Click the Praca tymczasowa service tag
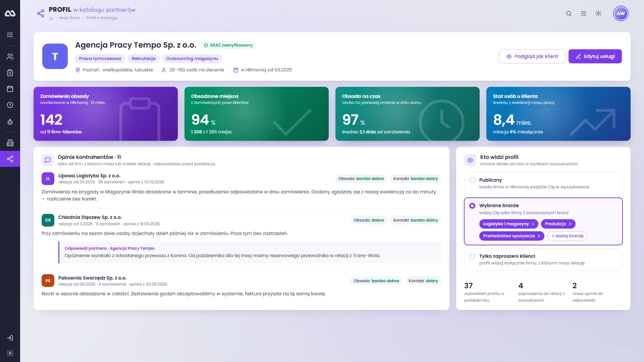Viewport: 644px width, 362px height. (x=100, y=59)
